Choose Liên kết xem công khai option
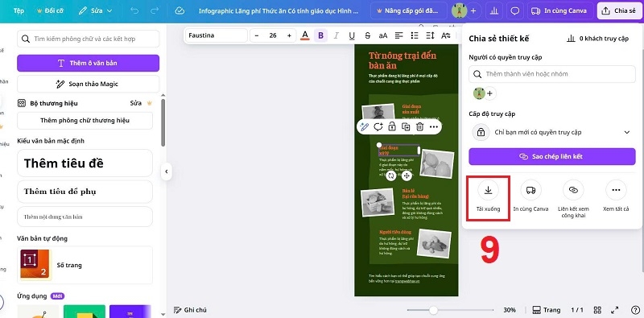 [x=573, y=200]
